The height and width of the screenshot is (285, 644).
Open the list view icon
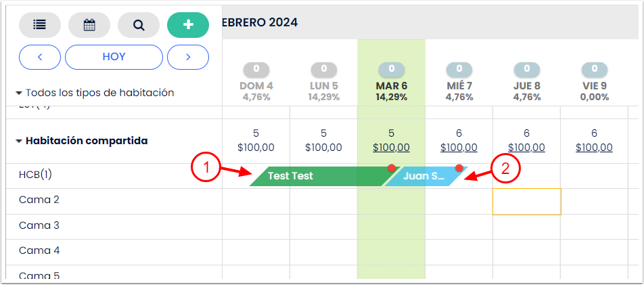40,25
